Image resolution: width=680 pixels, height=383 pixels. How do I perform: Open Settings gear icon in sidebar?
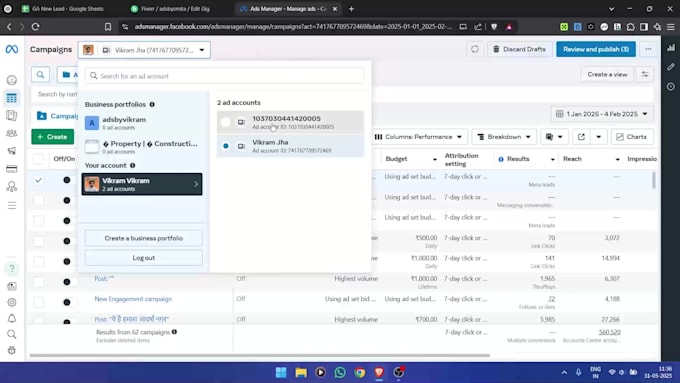pos(12,302)
